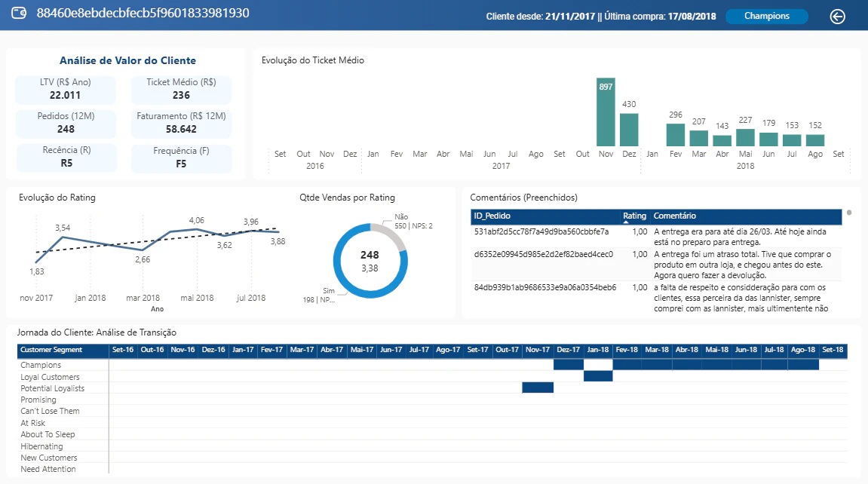Click Champions filled cell in Dez-17
Viewport: 868px width, 484px height.
(x=569, y=365)
